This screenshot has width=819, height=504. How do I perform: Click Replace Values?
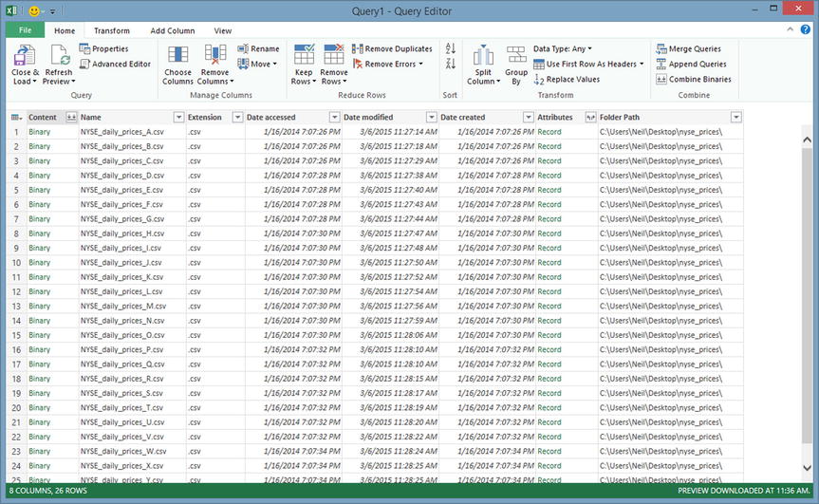pos(567,80)
